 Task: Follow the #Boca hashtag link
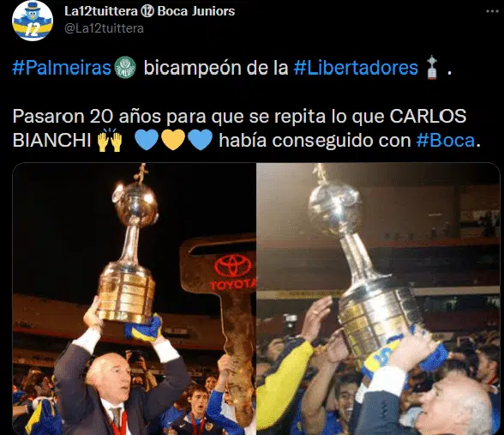pos(446,141)
